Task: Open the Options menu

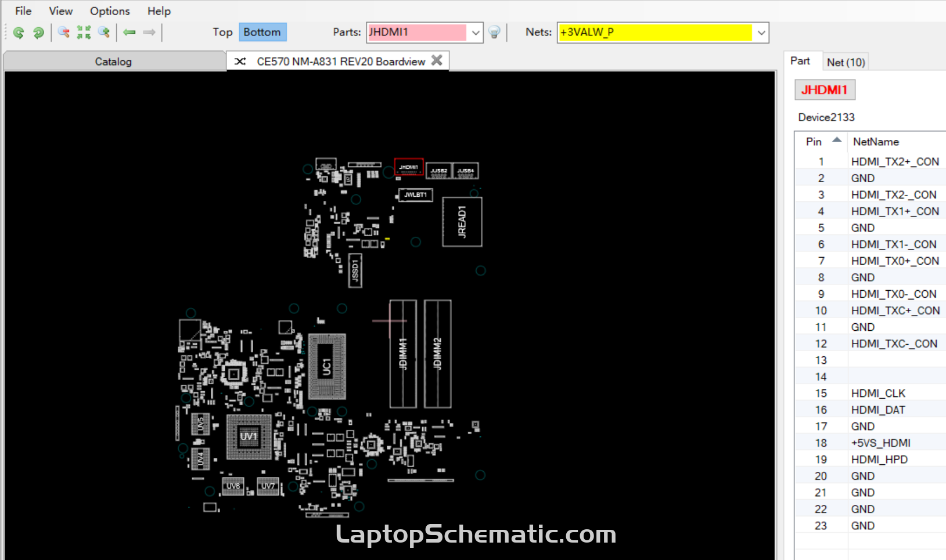Action: [x=110, y=11]
